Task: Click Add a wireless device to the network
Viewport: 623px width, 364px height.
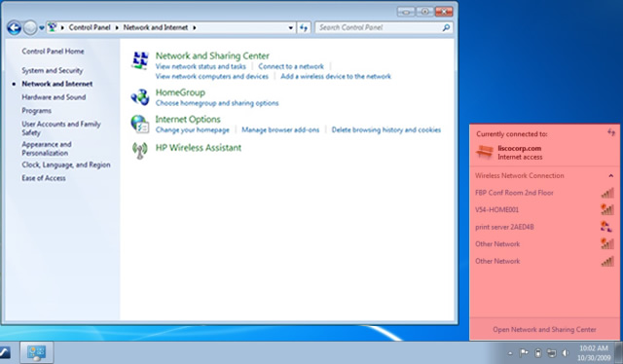Action: (336, 76)
